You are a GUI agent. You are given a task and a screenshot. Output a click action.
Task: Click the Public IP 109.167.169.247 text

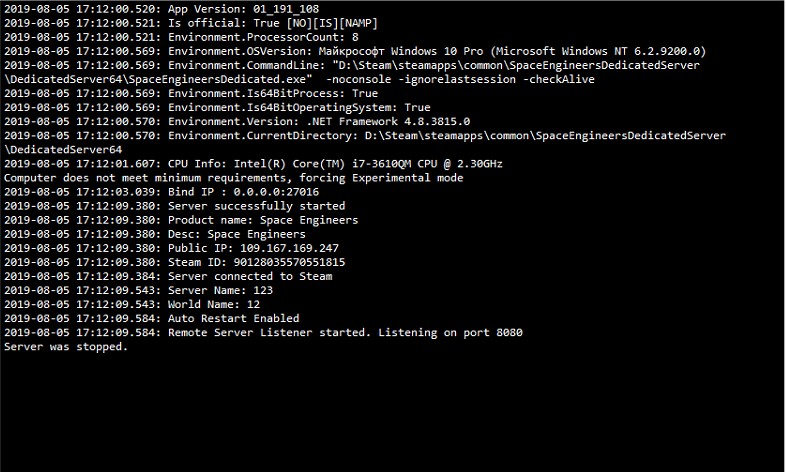click(253, 248)
